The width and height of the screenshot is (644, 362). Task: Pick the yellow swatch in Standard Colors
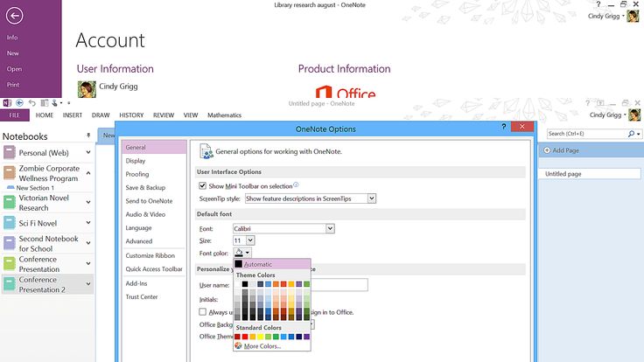click(x=261, y=337)
